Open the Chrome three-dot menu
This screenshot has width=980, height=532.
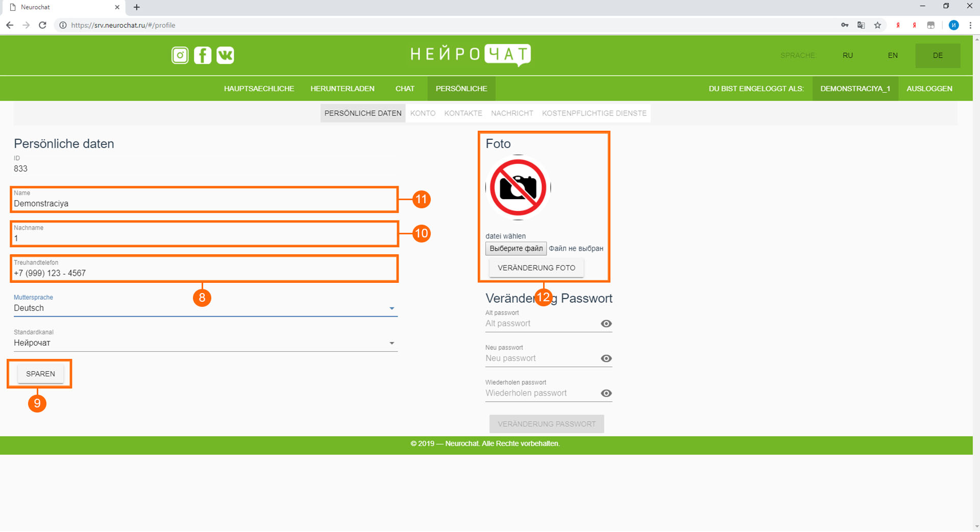tap(970, 25)
